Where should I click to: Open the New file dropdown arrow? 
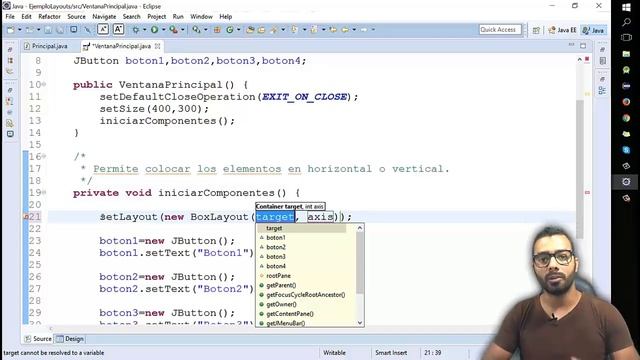pyautogui.click(x=19, y=30)
